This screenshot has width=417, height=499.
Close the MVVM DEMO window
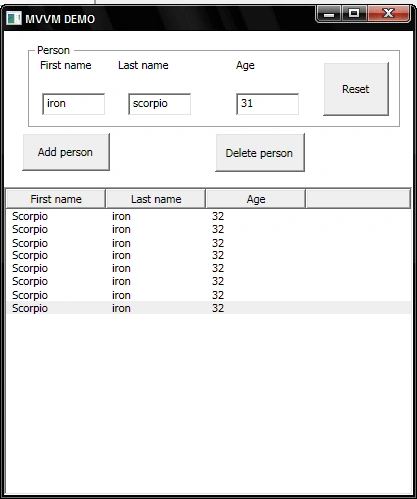point(388,14)
